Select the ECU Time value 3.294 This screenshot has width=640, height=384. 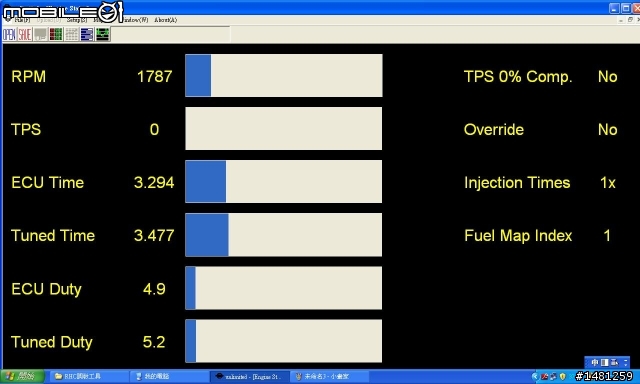154,183
